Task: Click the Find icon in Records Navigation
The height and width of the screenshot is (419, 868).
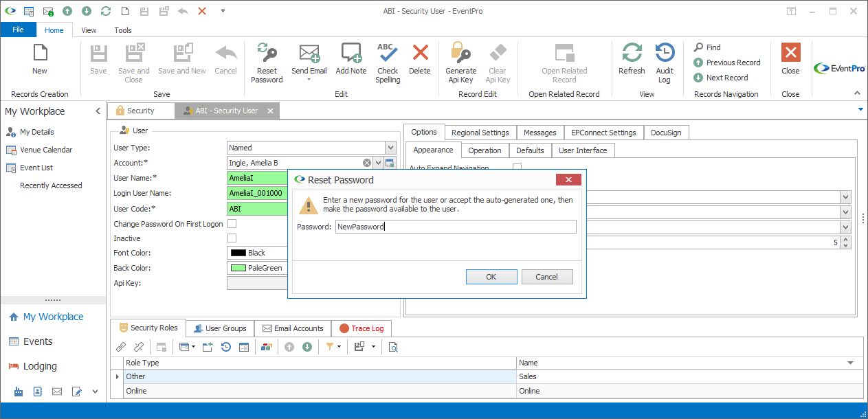Action: pos(698,47)
